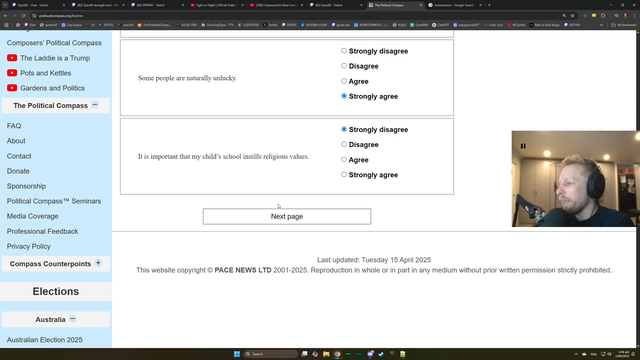Open the ChatGPT bookmark
Viewport: 640px width, 360px height.
coord(440,25)
